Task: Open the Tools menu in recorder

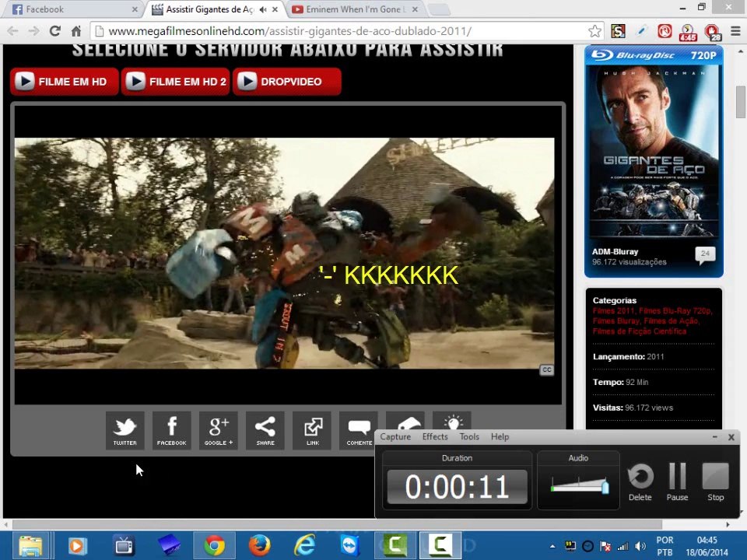Action: click(469, 436)
